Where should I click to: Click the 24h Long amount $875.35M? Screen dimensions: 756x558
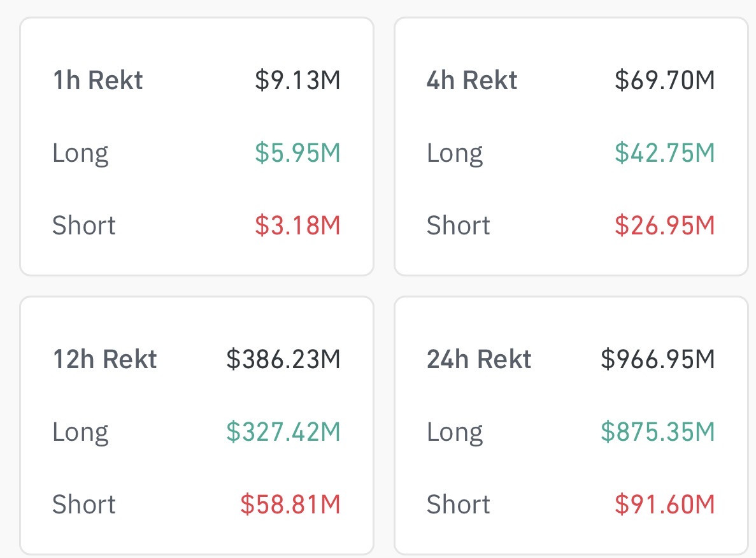click(658, 433)
